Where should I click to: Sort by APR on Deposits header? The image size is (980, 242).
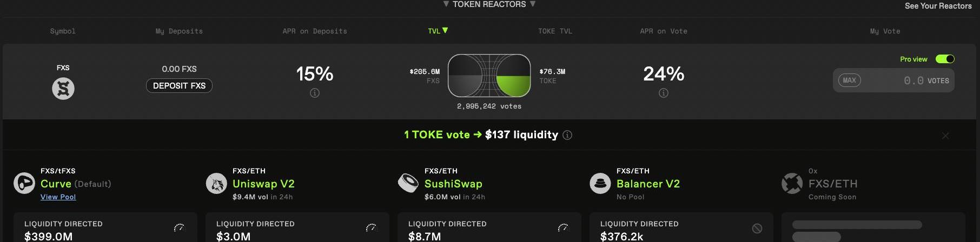tap(315, 31)
